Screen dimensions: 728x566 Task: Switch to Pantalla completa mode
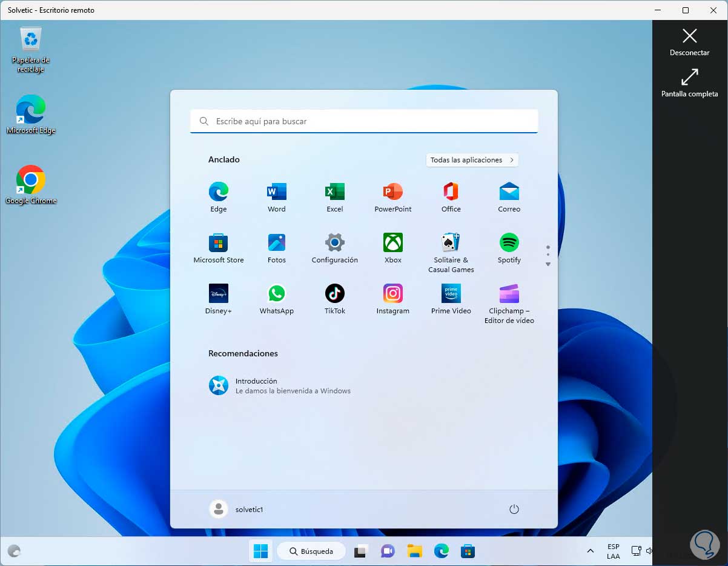click(x=689, y=83)
